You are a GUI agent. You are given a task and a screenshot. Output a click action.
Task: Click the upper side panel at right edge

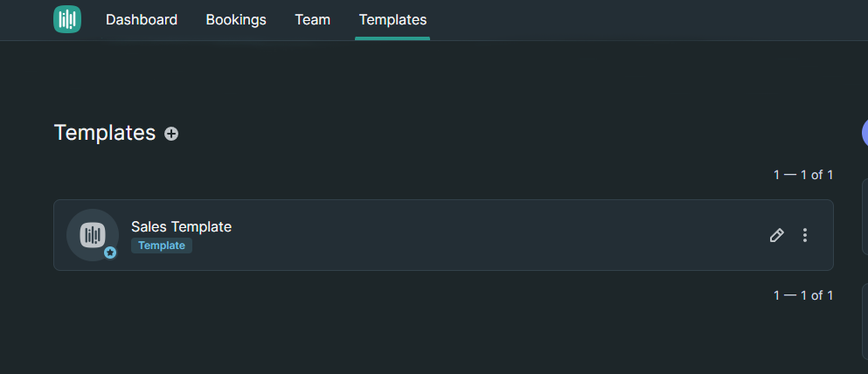pyautogui.click(x=865, y=217)
